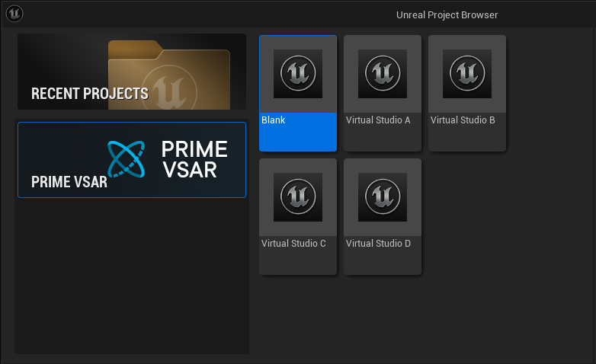Viewport: 596px width, 364px height.
Task: Click the Unreal Project Browser window title
Action: pos(447,14)
